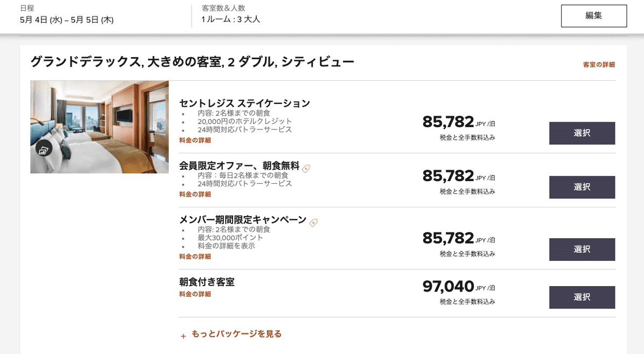The image size is (644, 354).
Task: Select the 97,040 JPY 朝食付き客室 rate
Action: coord(582,297)
